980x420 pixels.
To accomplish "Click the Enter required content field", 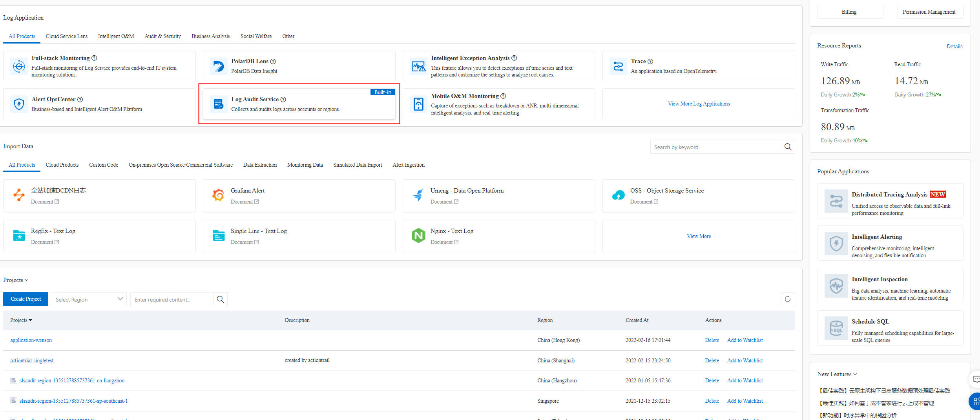I will point(172,299).
